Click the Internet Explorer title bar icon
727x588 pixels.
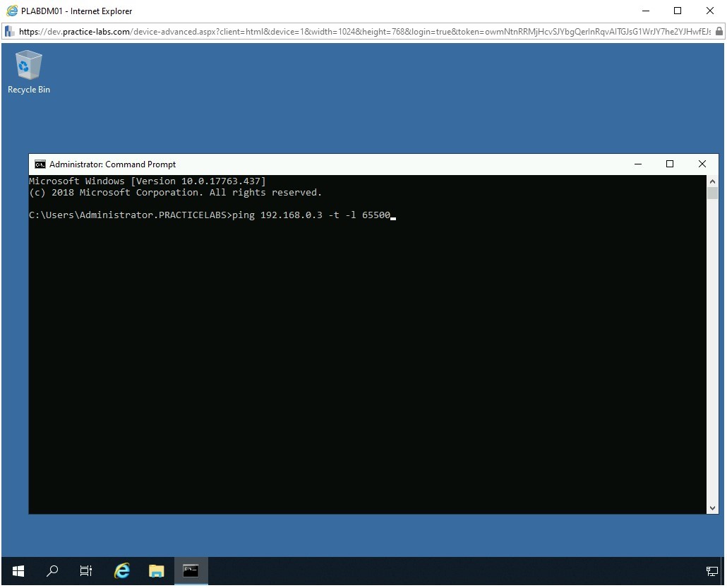pos(11,11)
